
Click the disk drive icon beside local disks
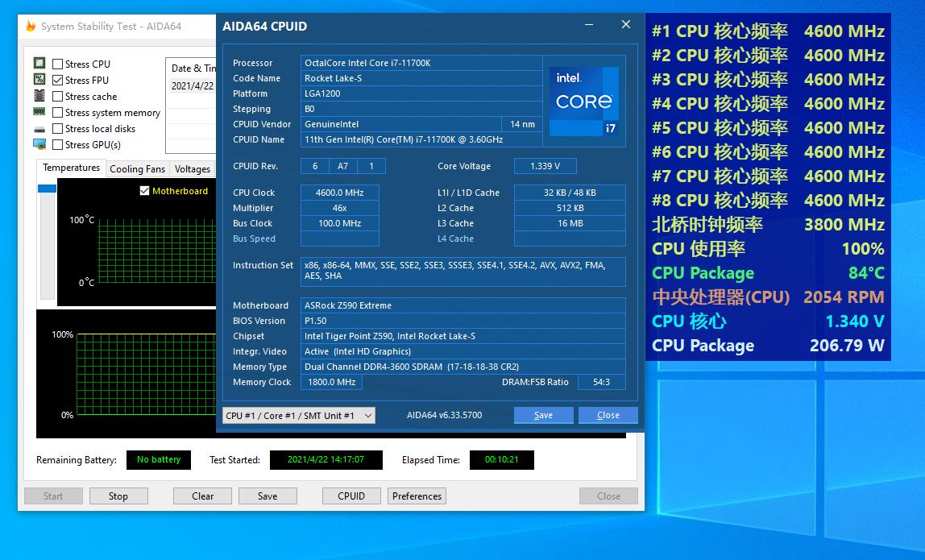coord(39,129)
